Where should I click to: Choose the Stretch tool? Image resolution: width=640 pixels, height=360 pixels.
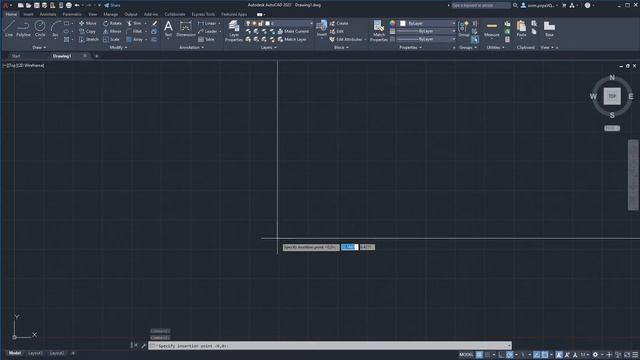coord(89,40)
